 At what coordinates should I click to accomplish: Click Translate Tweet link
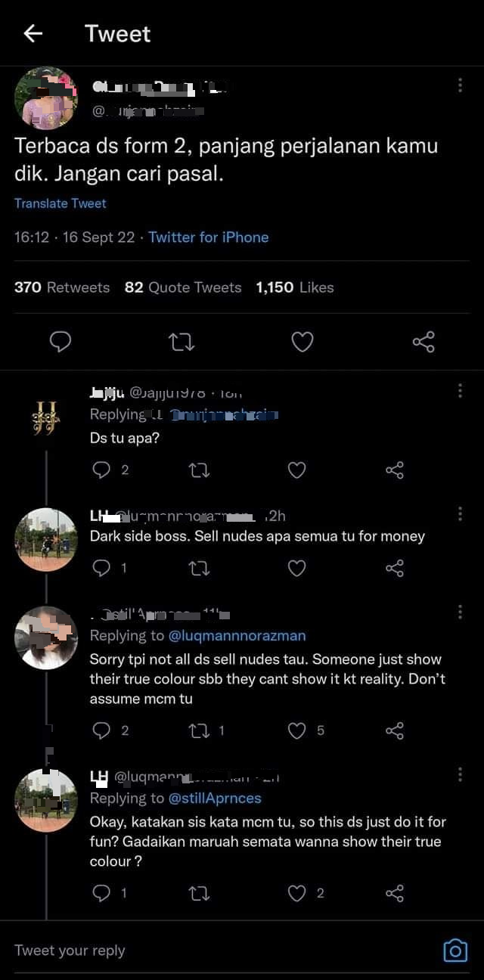click(60, 203)
